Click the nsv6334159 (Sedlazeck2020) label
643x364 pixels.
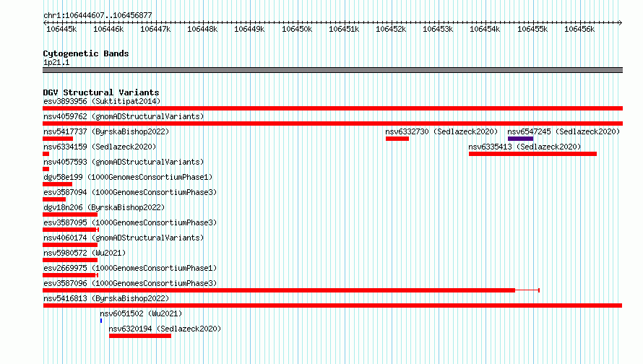(x=100, y=147)
